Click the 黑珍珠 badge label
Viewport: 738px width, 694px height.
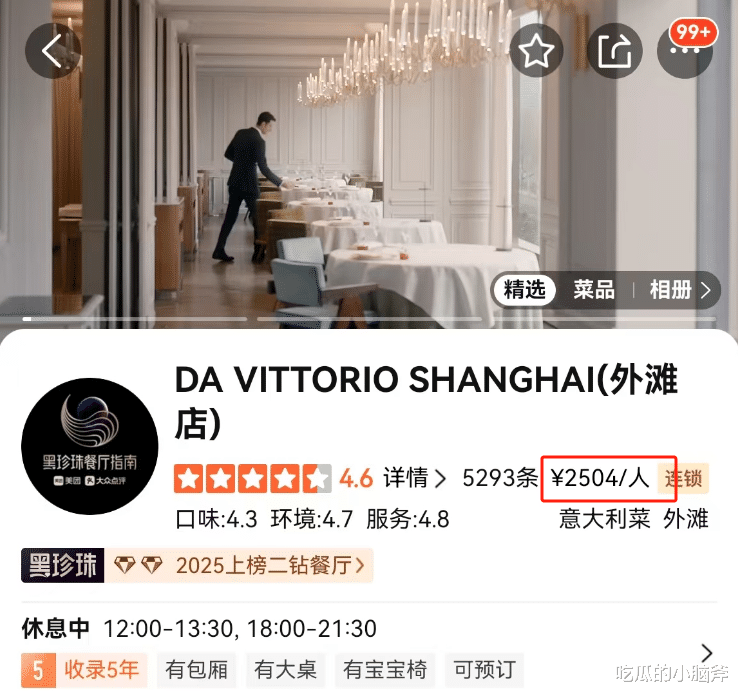(63, 565)
